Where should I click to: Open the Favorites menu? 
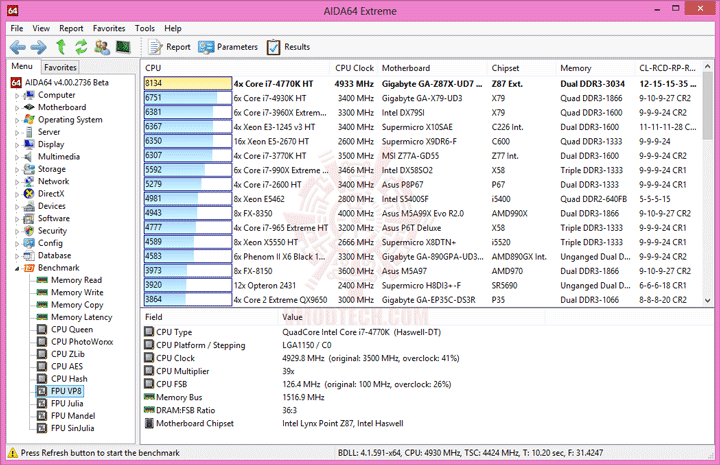click(109, 28)
